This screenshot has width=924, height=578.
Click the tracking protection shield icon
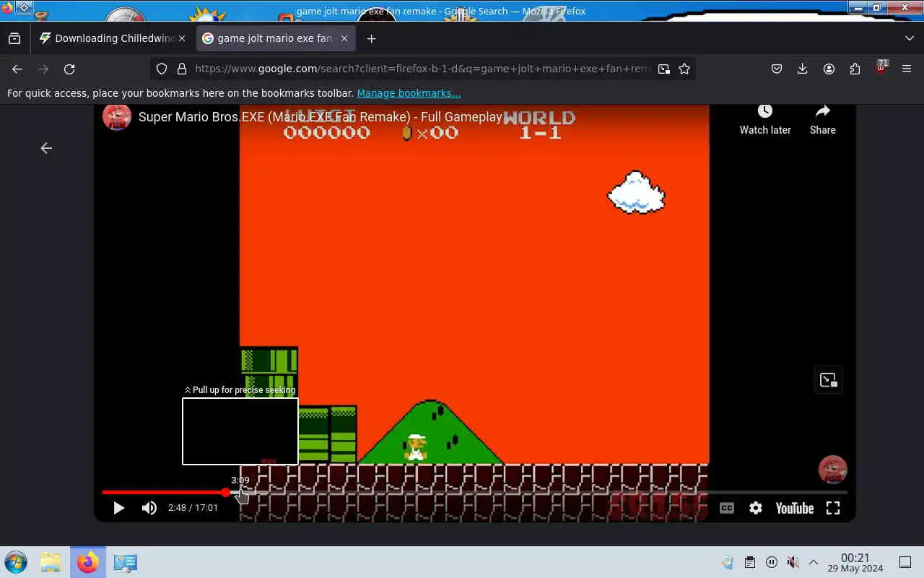pyautogui.click(x=162, y=69)
